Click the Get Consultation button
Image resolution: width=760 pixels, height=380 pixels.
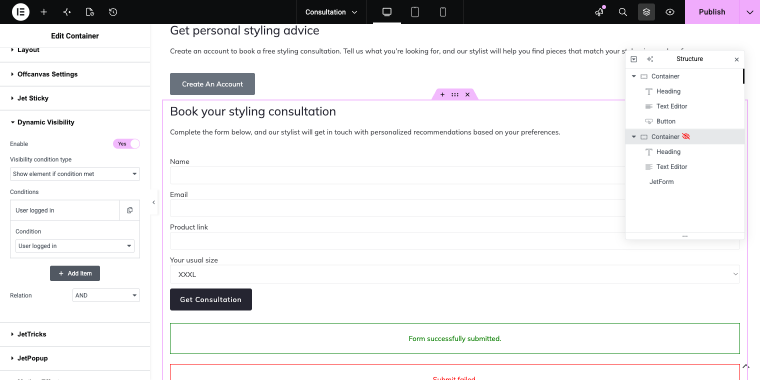click(211, 300)
